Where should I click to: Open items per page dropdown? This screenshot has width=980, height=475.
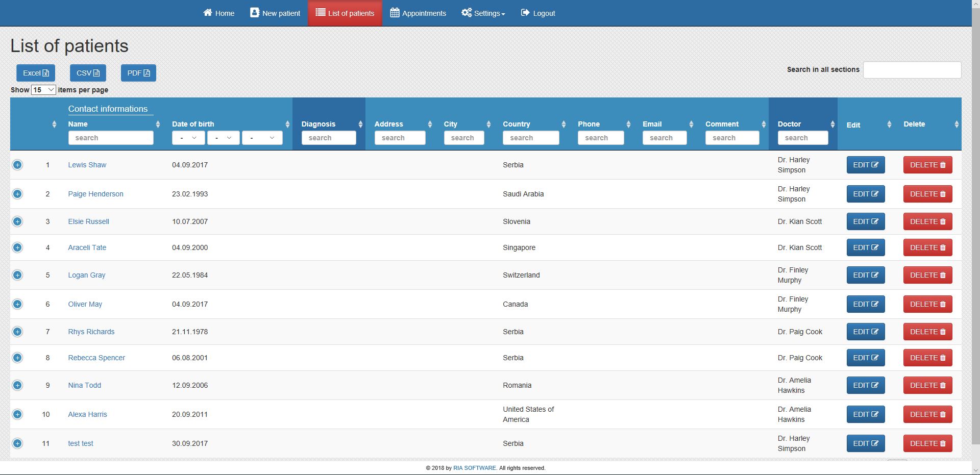[43, 90]
